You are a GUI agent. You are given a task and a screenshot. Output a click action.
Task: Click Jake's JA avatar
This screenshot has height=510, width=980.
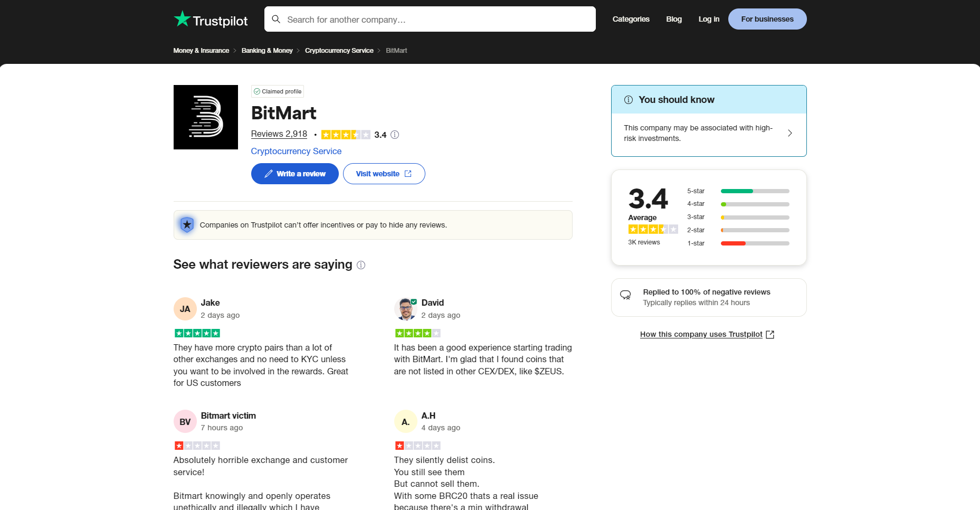185,309
